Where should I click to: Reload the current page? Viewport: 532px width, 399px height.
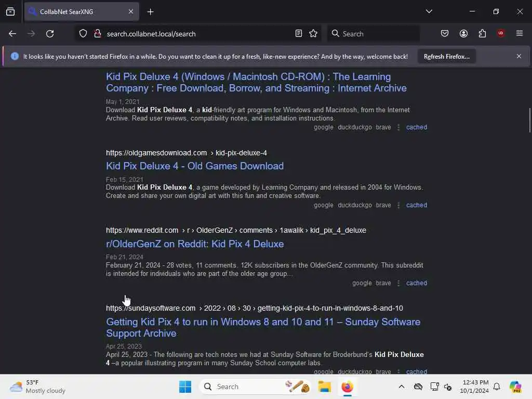point(50,34)
